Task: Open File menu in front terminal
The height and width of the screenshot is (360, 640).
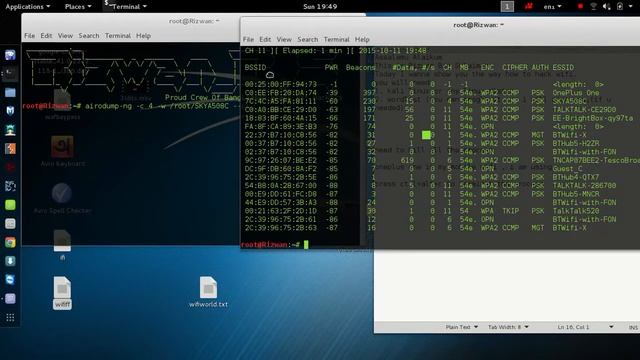Action: coord(248,40)
